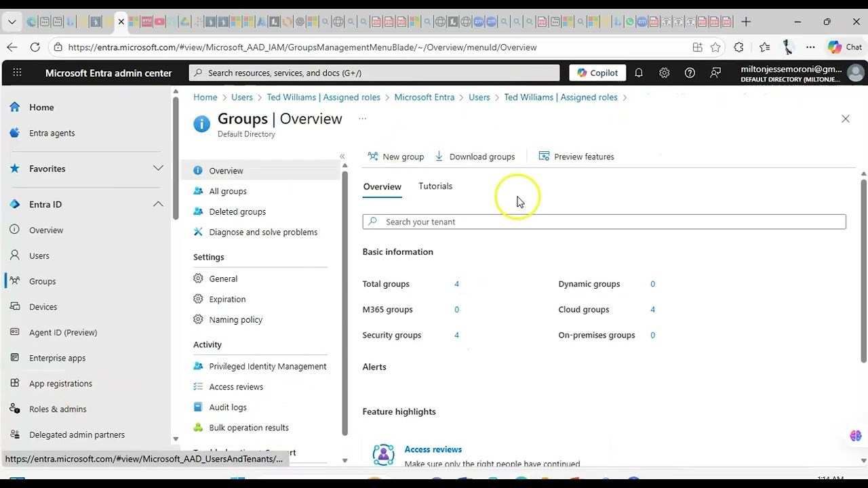Open Enterprise apps in the sidebar
868x488 pixels.
(x=58, y=358)
